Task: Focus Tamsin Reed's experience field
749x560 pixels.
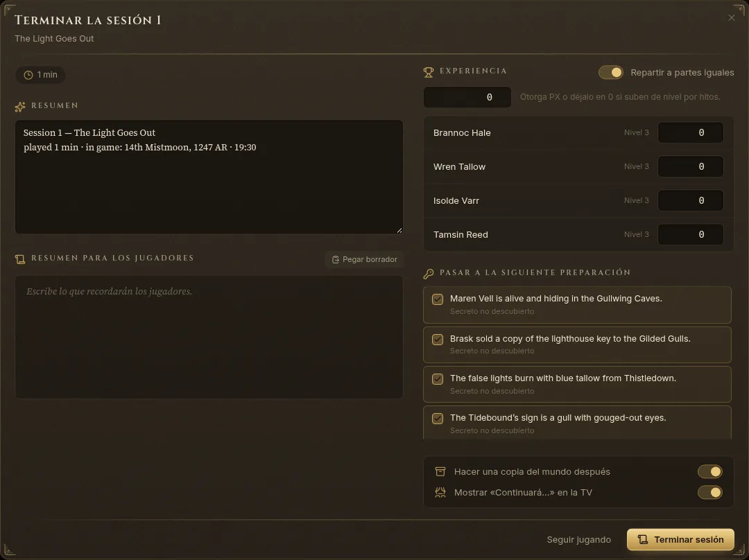Action: 690,234
